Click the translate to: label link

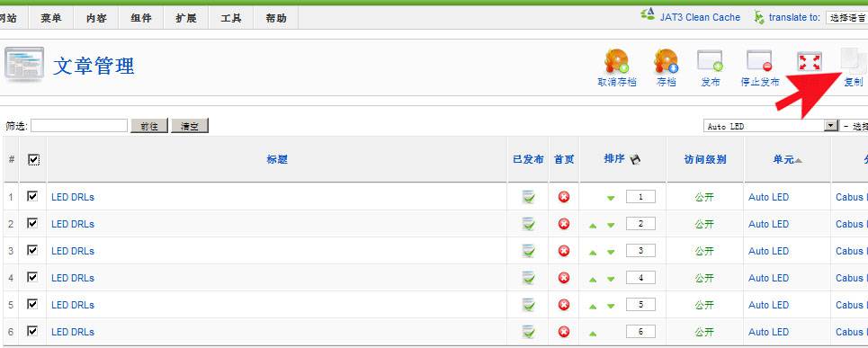pos(794,17)
